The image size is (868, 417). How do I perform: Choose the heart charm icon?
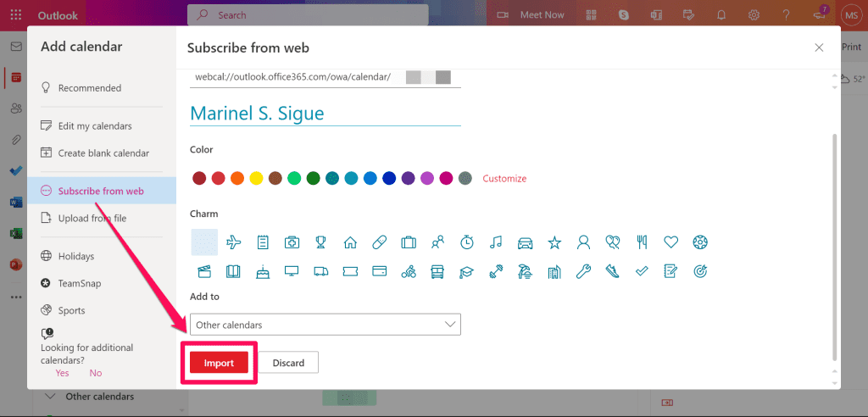tap(670, 242)
